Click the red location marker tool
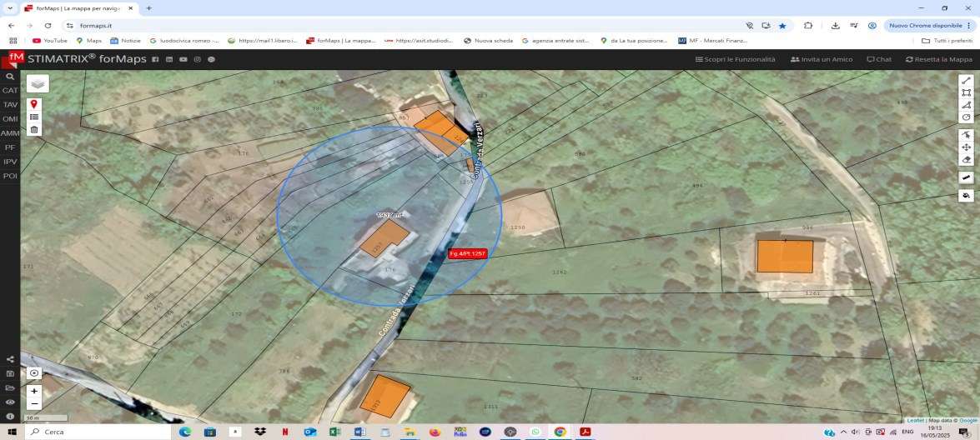The image size is (980, 440). (34, 104)
